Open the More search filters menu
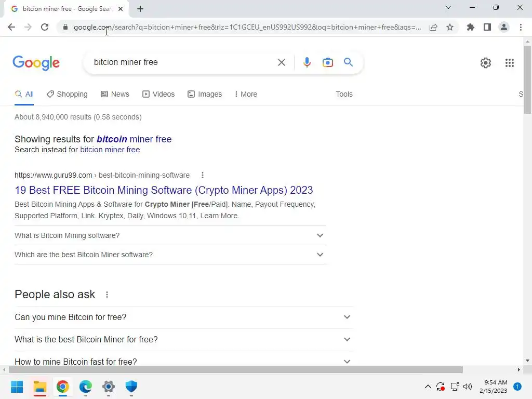Image resolution: width=532 pixels, height=399 pixels. [246, 94]
